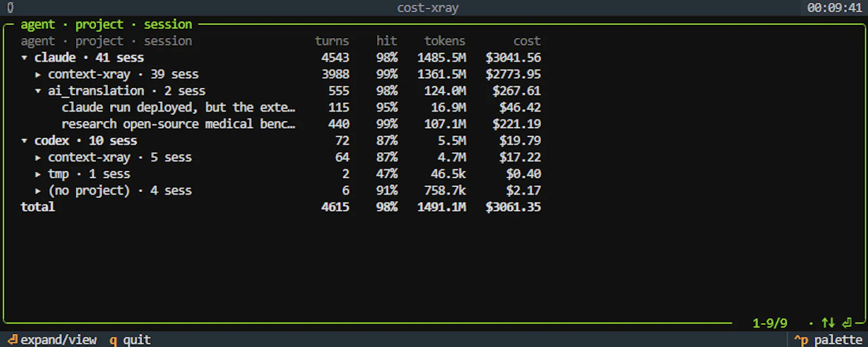Click total cost value $3061.35

click(x=513, y=207)
